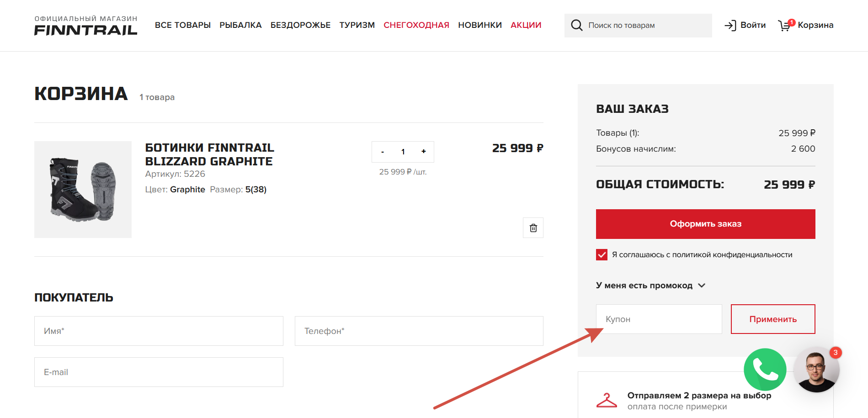The width and height of the screenshot is (868, 418).
Task: Open the БЕЗДОРОЖЬЕ menu
Action: 300,25
